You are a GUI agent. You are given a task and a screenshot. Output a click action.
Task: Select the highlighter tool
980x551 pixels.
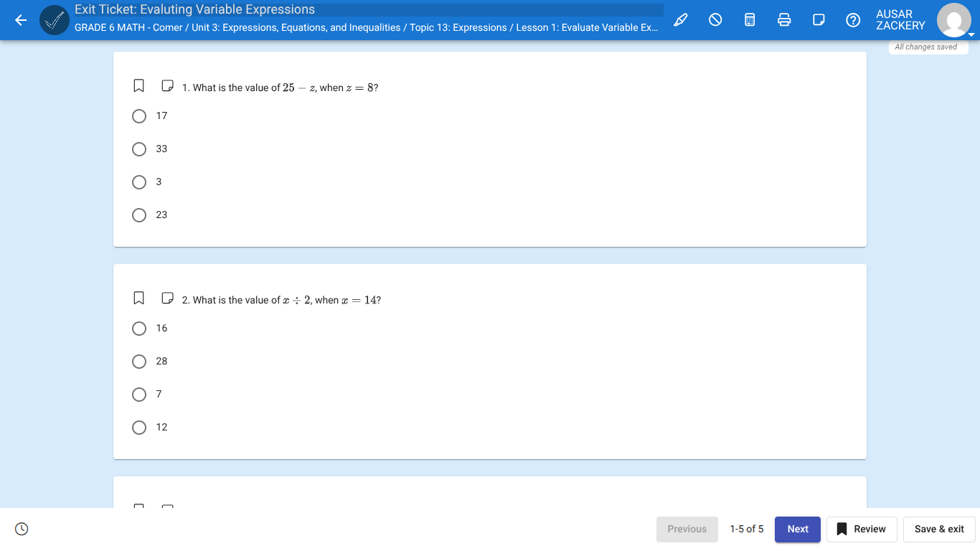(680, 20)
